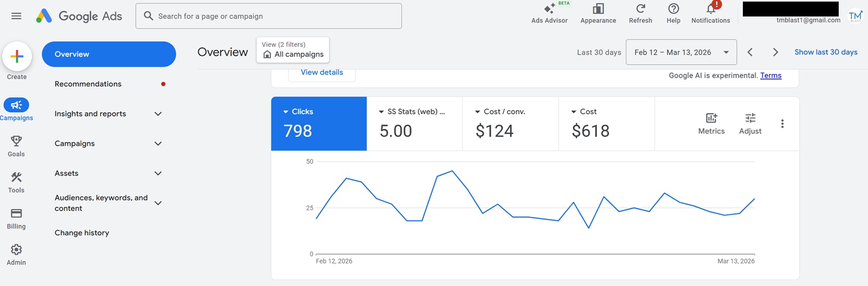The height and width of the screenshot is (286, 868).
Task: Select Recommendations in navigation
Action: pyautogui.click(x=88, y=84)
